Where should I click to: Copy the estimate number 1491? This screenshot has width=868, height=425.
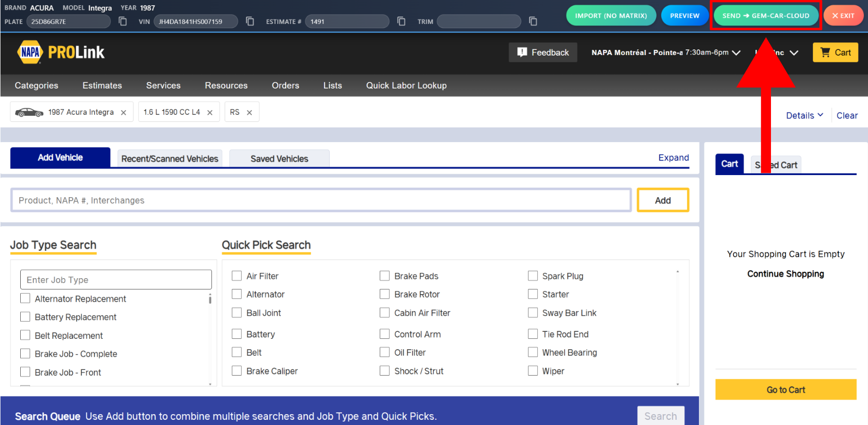tap(401, 21)
